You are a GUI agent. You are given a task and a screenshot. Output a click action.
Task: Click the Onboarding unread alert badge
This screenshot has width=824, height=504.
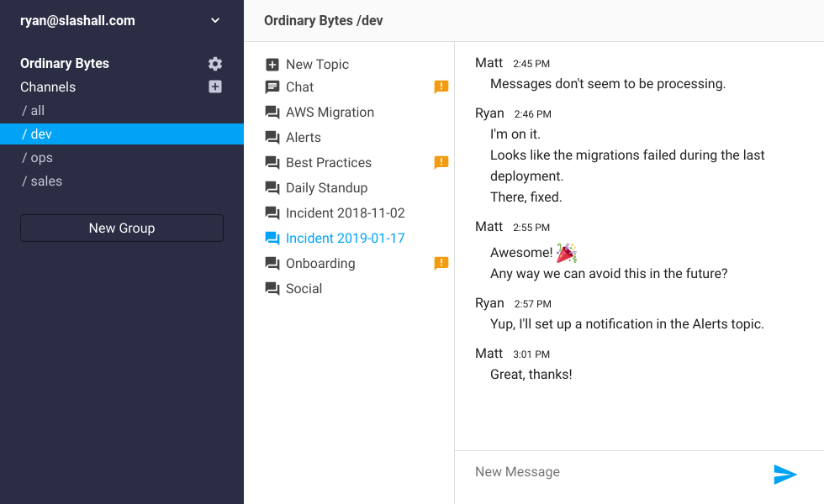point(441,263)
